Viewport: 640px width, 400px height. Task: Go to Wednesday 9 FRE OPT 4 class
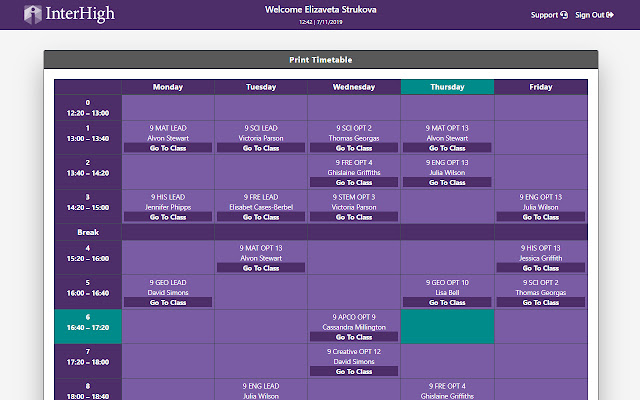354,183
